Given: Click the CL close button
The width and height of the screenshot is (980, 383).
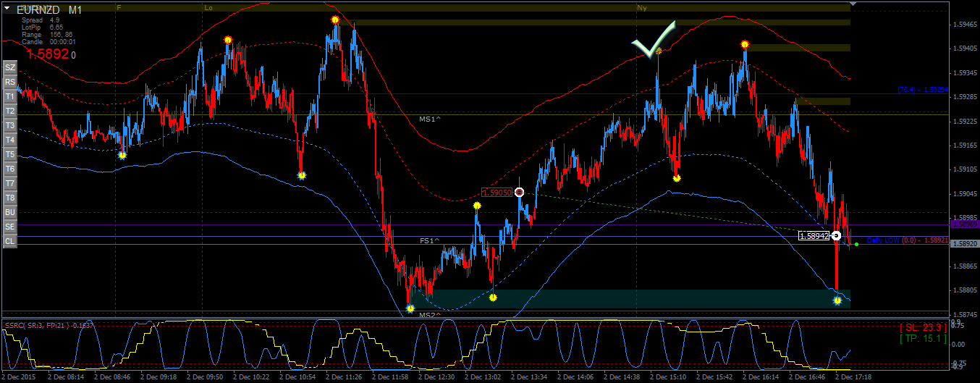Looking at the screenshot, I should coord(10,241).
